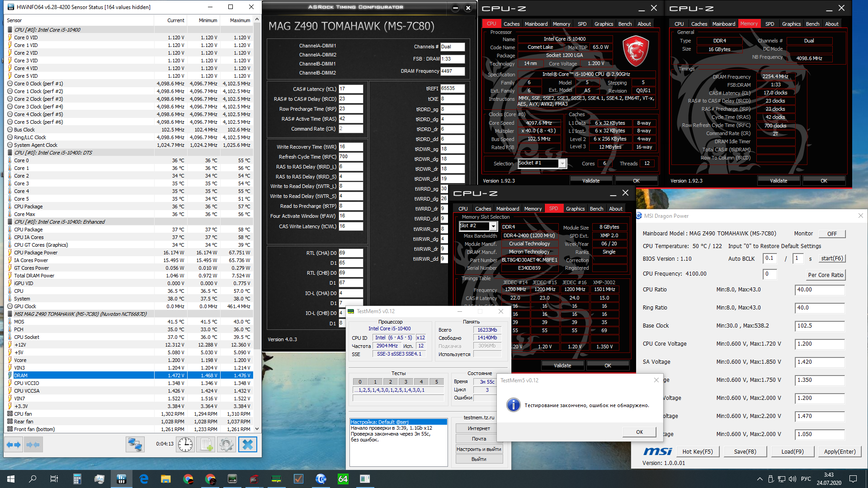Screen dimensions: 868x488
Task: Toggle the Monitor OFF button in Dragon Power
Action: 832,234
